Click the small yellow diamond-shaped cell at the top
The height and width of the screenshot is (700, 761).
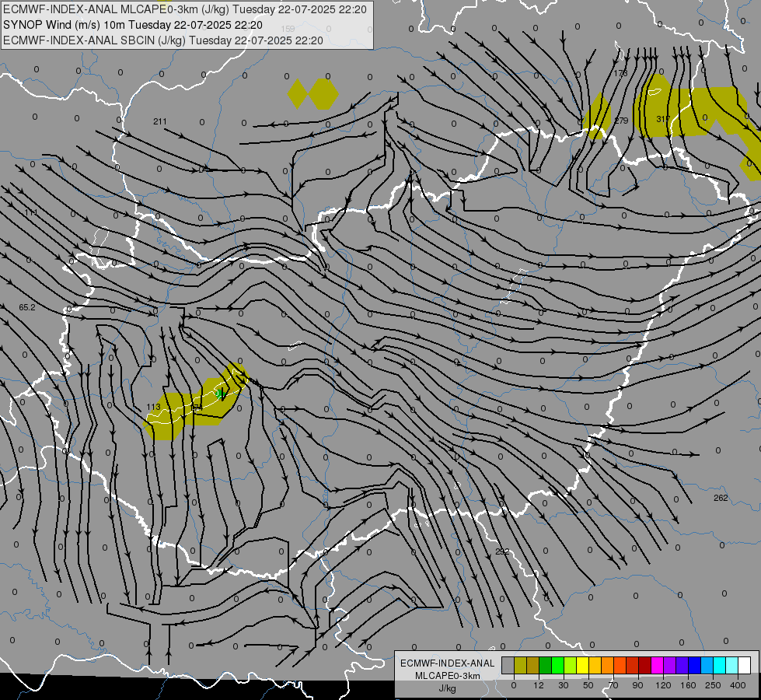point(297,94)
